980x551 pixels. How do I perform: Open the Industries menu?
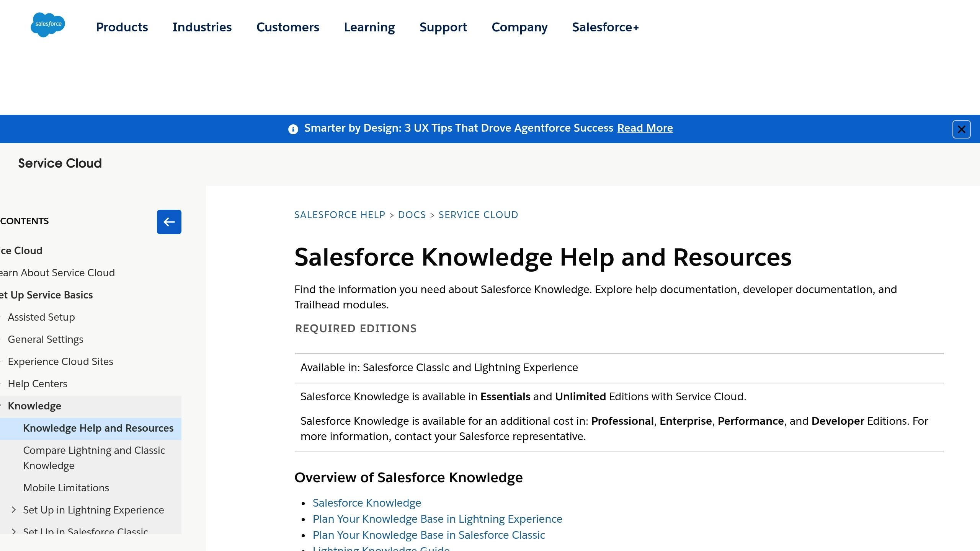(202, 27)
